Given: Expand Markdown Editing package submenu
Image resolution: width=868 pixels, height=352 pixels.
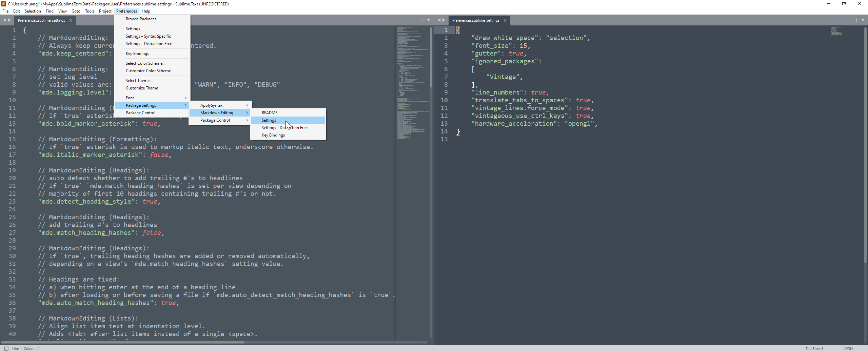Looking at the screenshot, I should click(220, 113).
